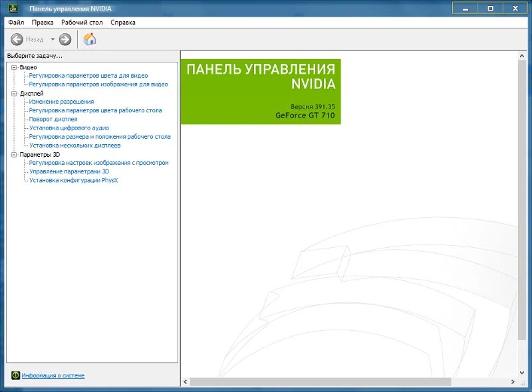The height and width of the screenshot is (392, 532).
Task: Open the Файл menu
Action: point(16,23)
